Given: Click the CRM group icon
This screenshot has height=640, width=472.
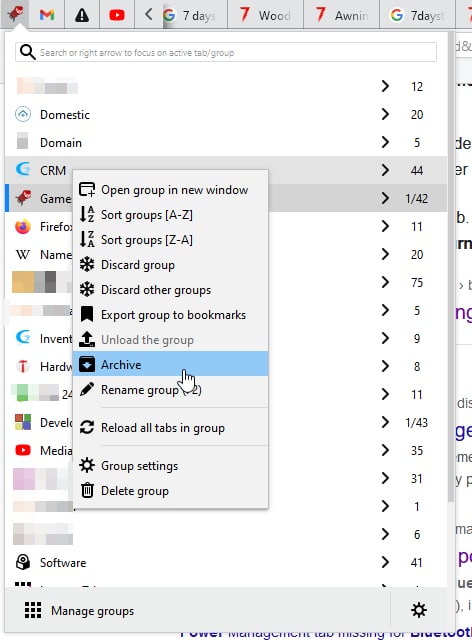Looking at the screenshot, I should tap(23, 169).
